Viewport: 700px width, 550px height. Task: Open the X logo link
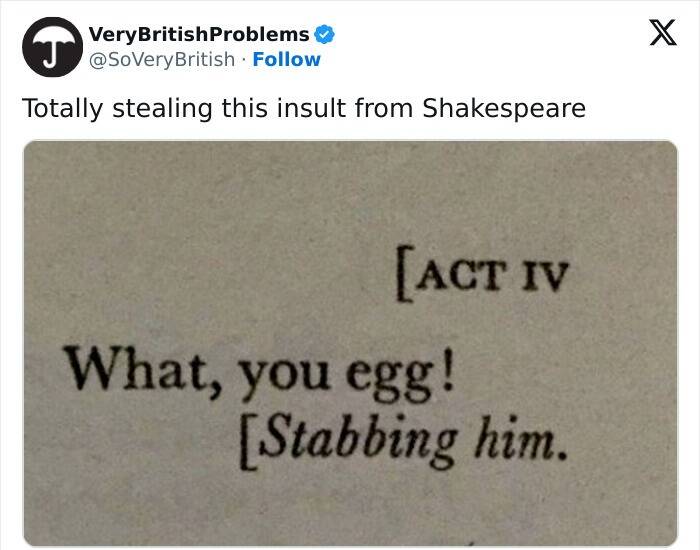click(x=663, y=33)
